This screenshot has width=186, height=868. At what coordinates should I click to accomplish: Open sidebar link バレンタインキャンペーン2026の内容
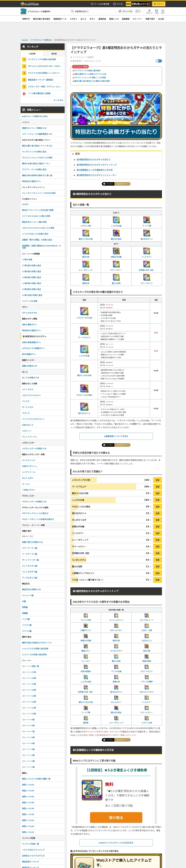(x=39, y=193)
